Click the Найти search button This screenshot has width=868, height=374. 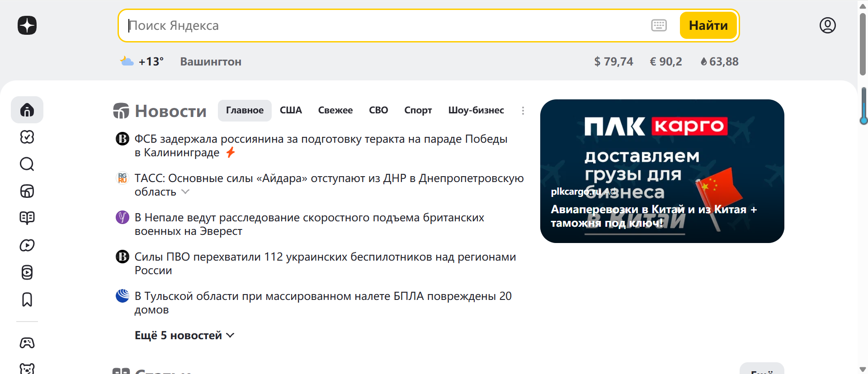(x=708, y=25)
